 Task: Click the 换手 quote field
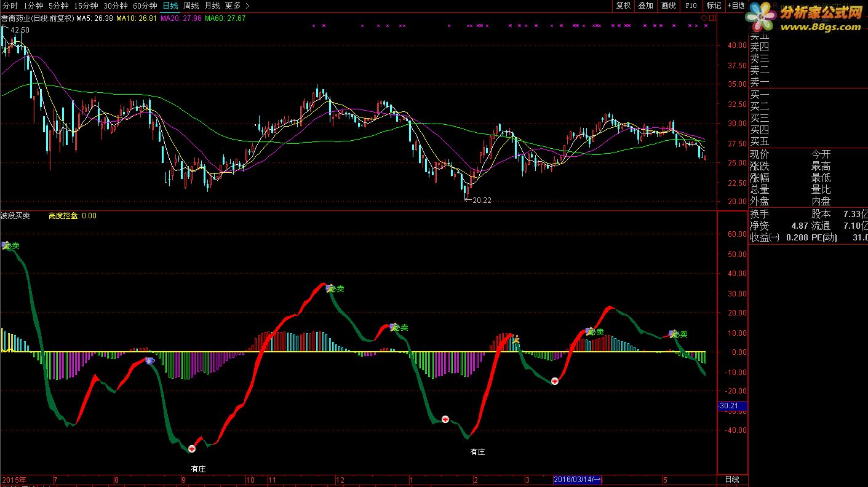coord(760,214)
